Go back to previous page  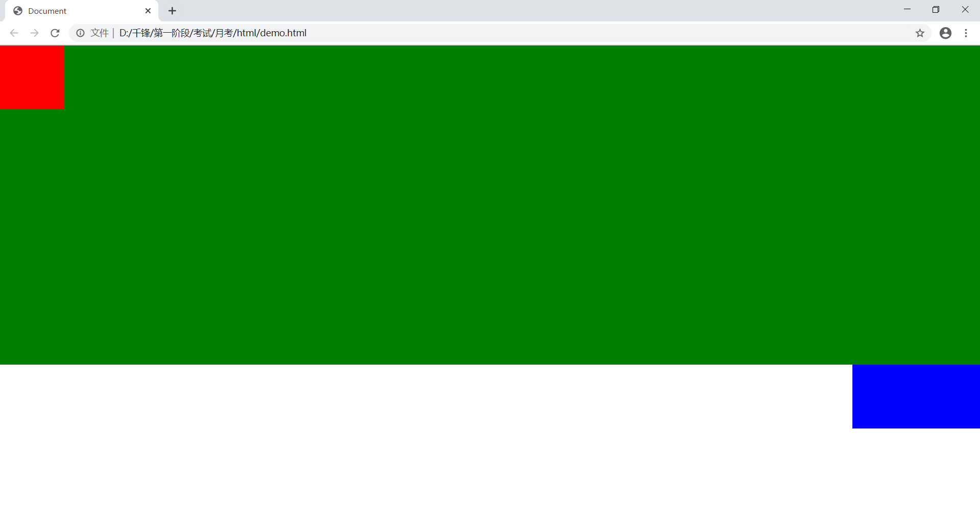[x=14, y=33]
